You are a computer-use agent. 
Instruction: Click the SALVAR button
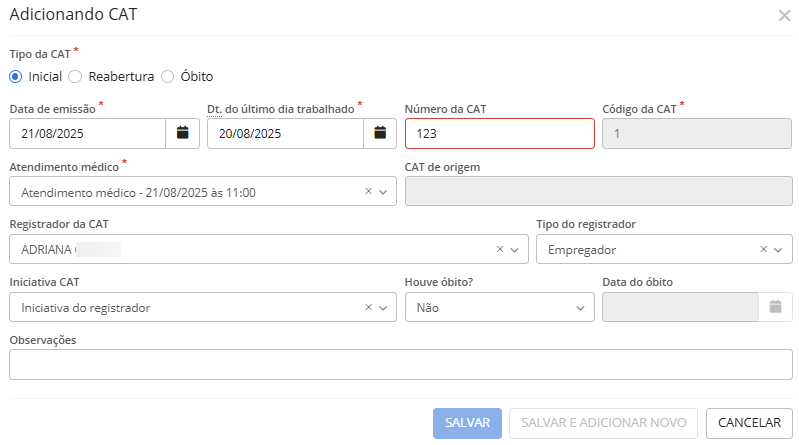[x=466, y=423]
